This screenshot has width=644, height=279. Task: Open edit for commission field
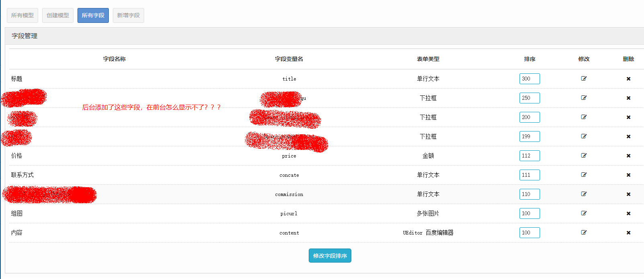[584, 194]
